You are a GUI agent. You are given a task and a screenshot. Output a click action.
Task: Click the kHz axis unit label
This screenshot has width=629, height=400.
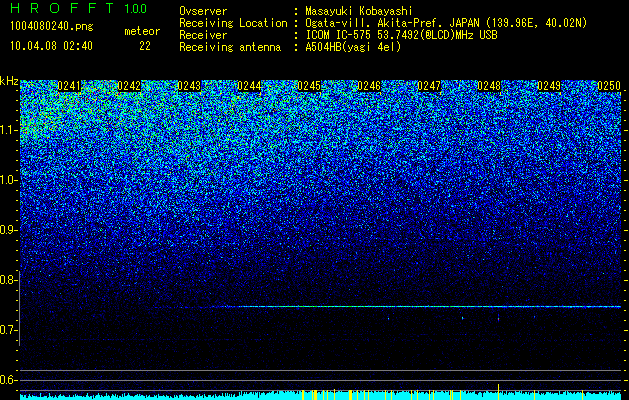click(9, 81)
